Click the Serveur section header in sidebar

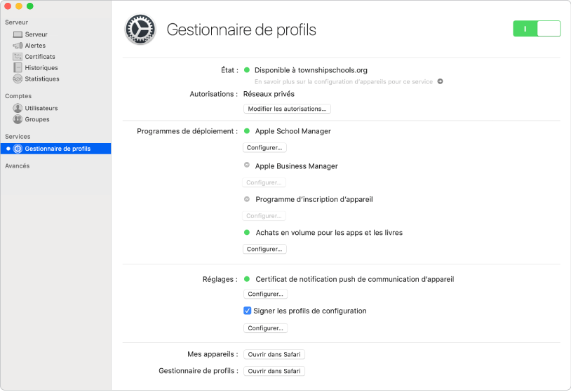pyautogui.click(x=16, y=22)
